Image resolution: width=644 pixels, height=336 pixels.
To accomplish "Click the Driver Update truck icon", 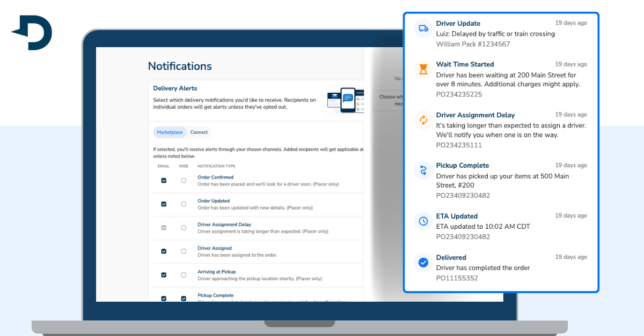I will pos(423,28).
